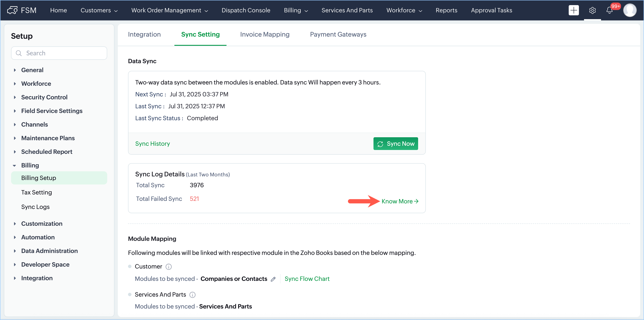Click the Setup search field

click(x=63, y=53)
